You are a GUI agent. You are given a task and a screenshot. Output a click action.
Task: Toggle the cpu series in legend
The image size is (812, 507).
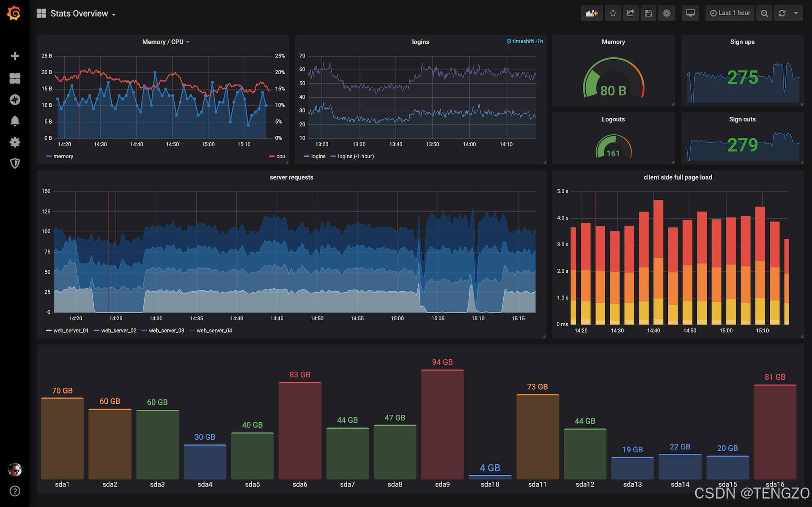pos(280,157)
